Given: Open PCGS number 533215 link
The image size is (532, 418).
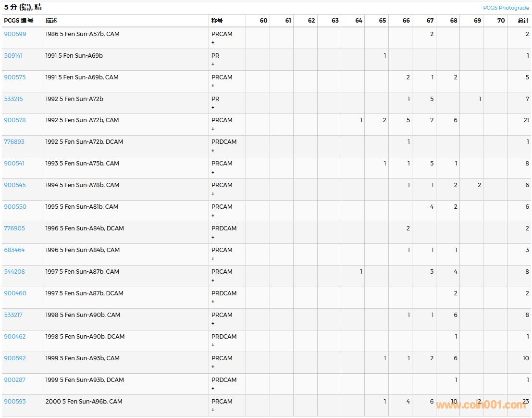Looking at the screenshot, I should (x=13, y=99).
